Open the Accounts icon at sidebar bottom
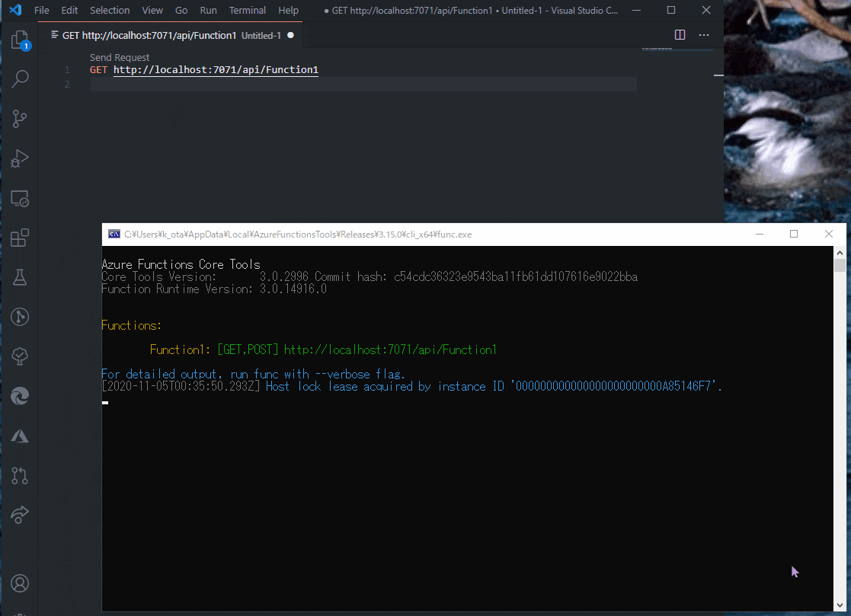Viewport: 851px width, 616px height. coord(19,583)
